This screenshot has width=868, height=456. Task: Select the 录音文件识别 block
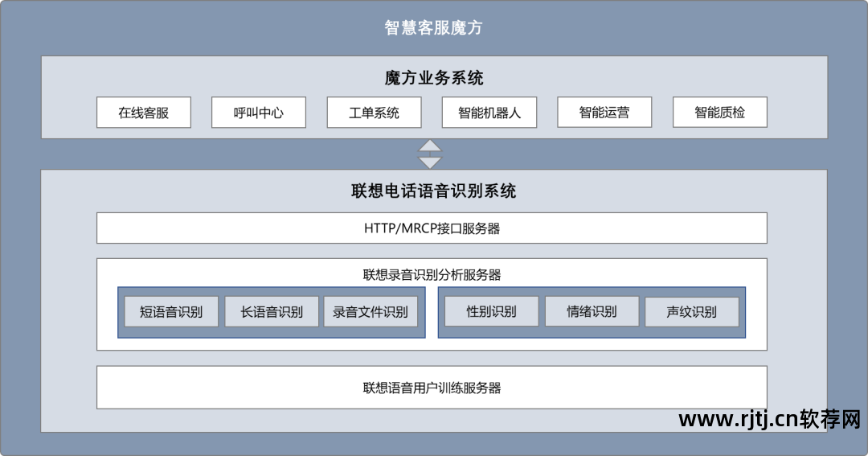371,311
